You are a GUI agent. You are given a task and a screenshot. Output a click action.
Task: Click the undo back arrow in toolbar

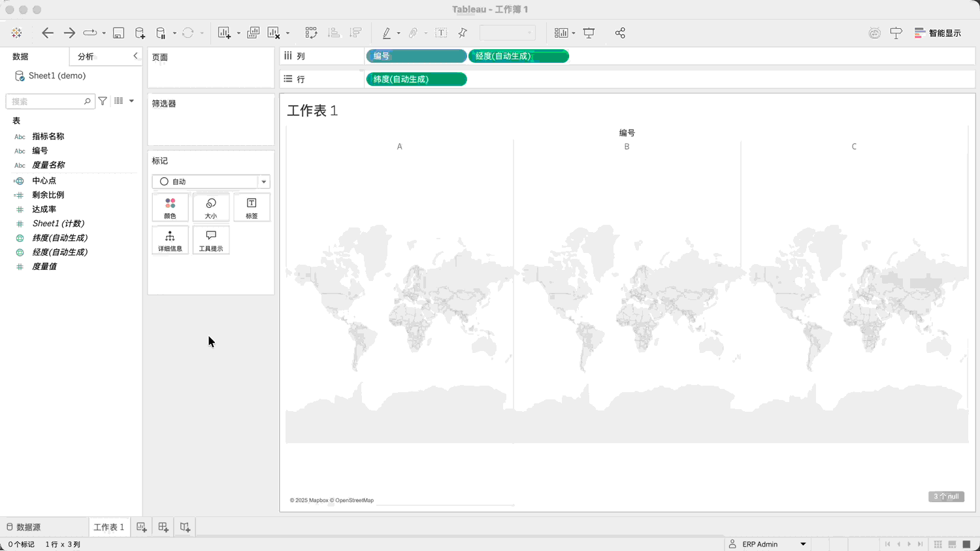[48, 33]
